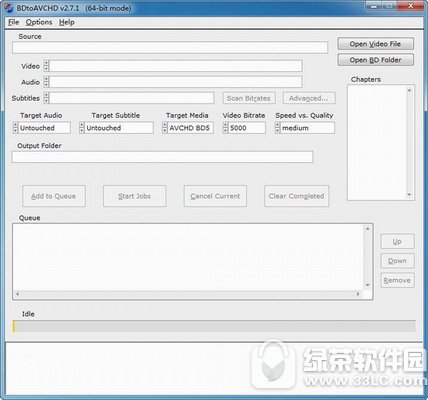Screen dimensions: 428x400
Task: Click the Scan Bitrates button
Action: [x=249, y=98]
